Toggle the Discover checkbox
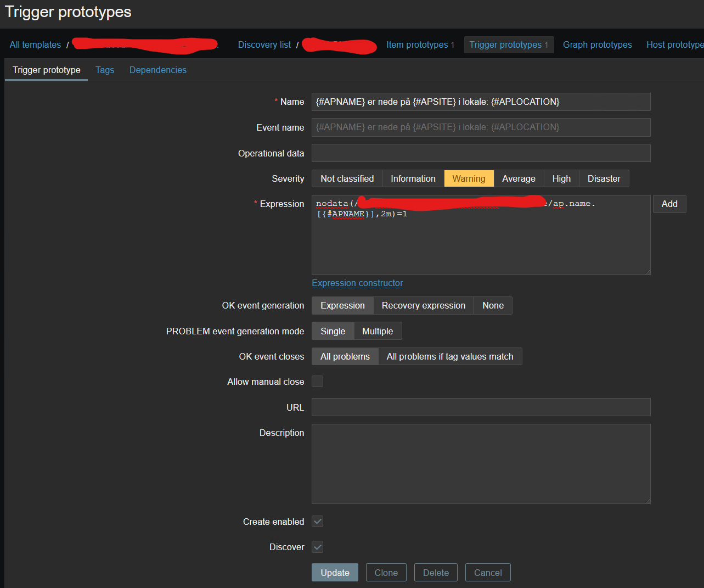This screenshot has height=588, width=704. [x=317, y=547]
